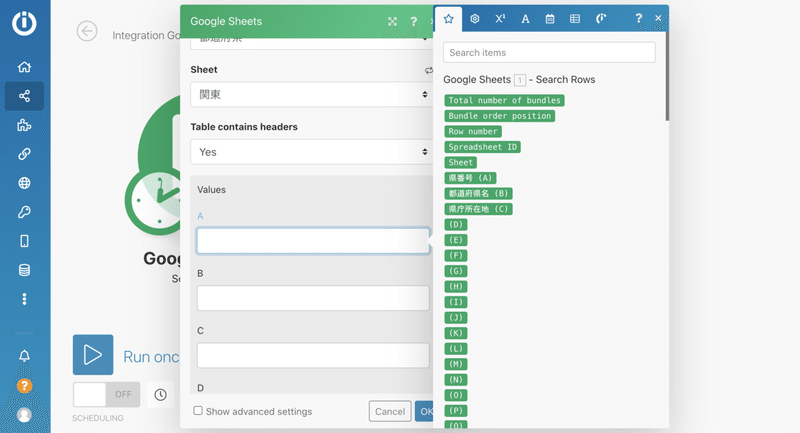Insert the Row number variable pill
Screen dimensions: 800x433
click(x=473, y=132)
